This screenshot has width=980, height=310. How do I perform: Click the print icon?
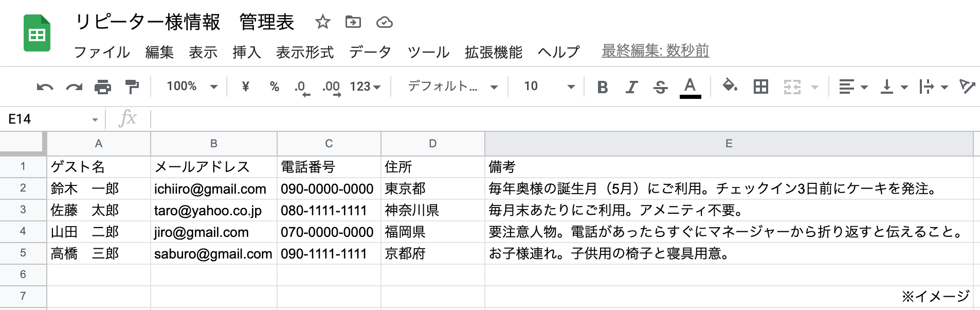tap(103, 87)
